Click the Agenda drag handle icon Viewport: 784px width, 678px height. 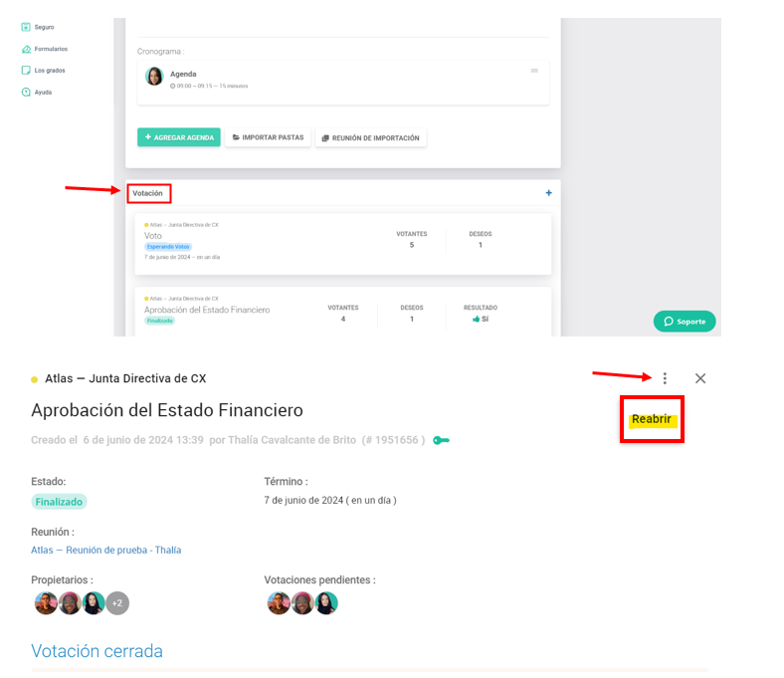[534, 71]
